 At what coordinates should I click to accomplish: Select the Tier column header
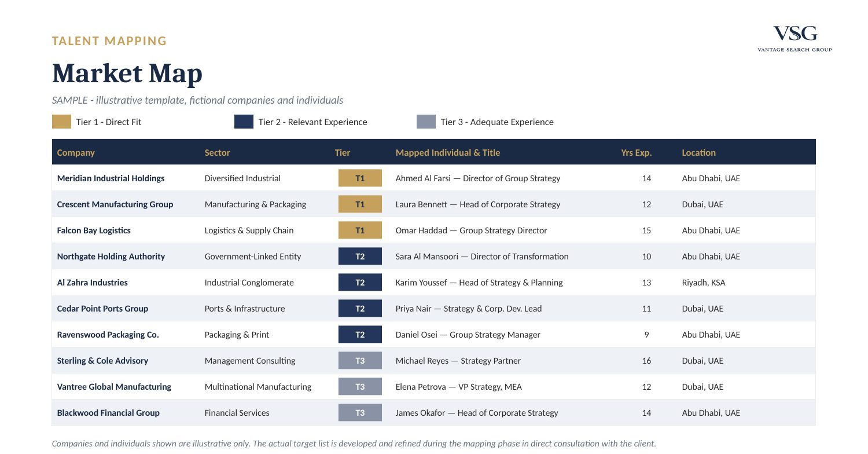(343, 153)
